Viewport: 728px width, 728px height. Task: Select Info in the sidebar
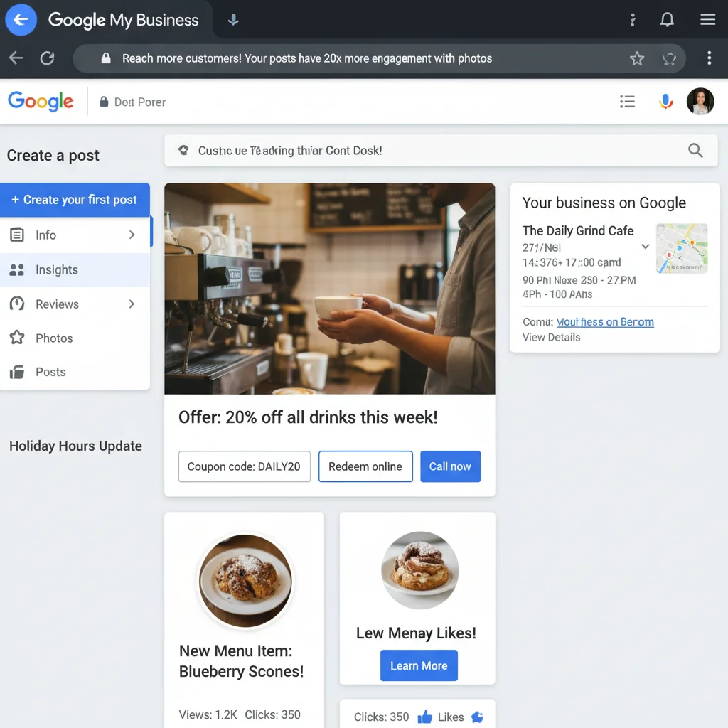(x=75, y=235)
